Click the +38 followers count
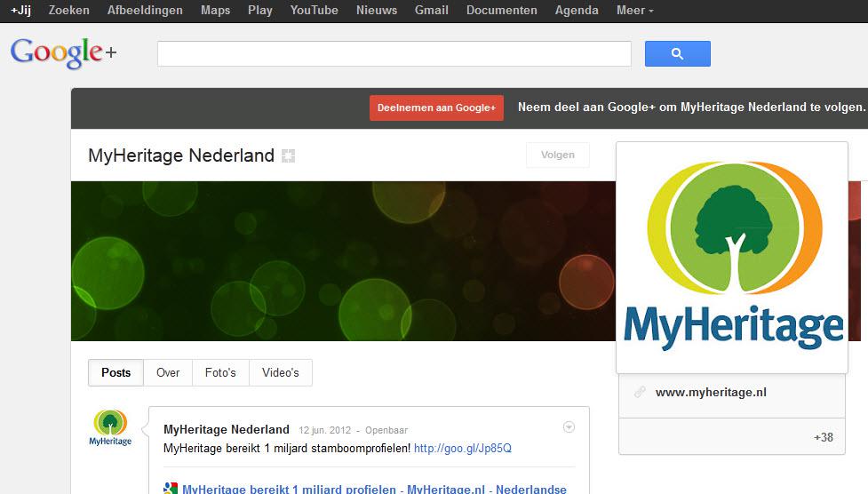This screenshot has width=868, height=494. pyautogui.click(x=823, y=437)
